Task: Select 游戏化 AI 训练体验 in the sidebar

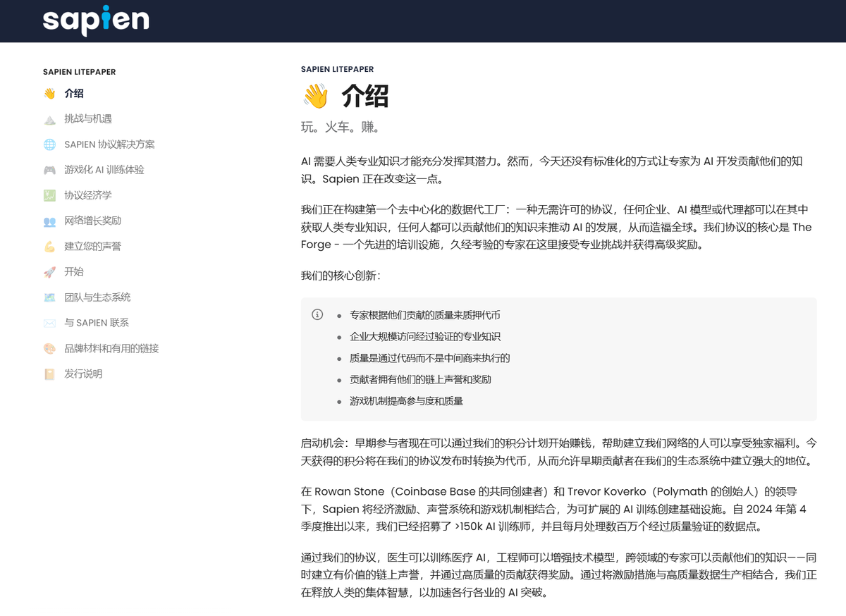Action: [x=104, y=170]
